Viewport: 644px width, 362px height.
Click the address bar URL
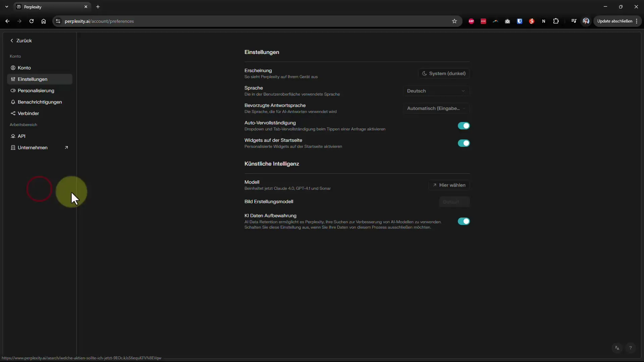(99, 21)
